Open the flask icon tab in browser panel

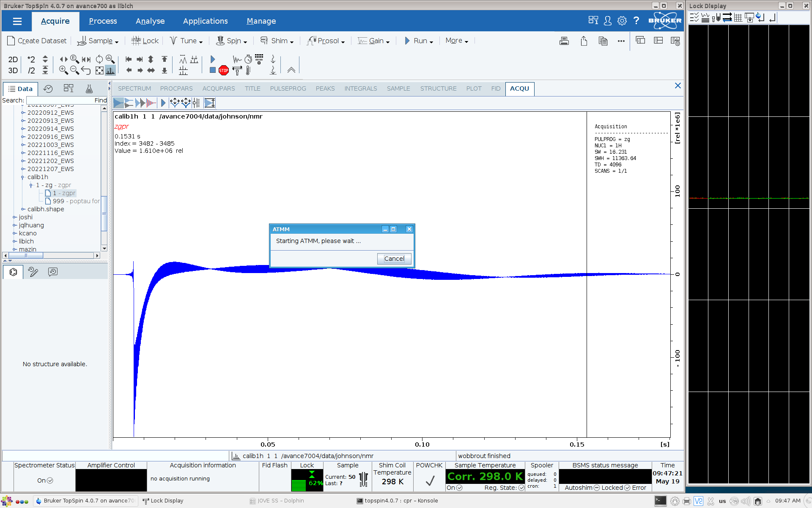point(89,89)
